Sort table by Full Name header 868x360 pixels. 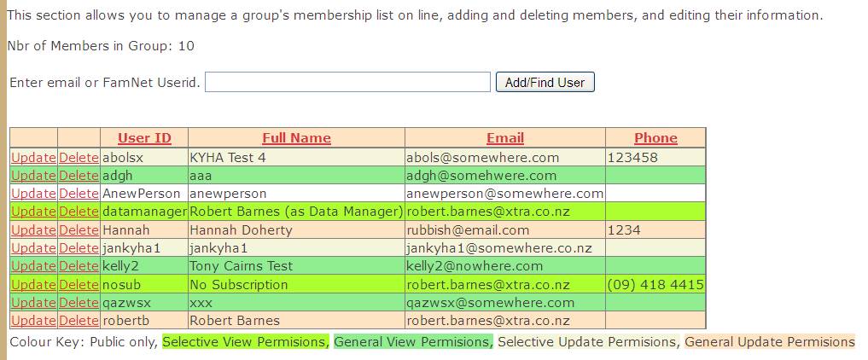coord(296,138)
